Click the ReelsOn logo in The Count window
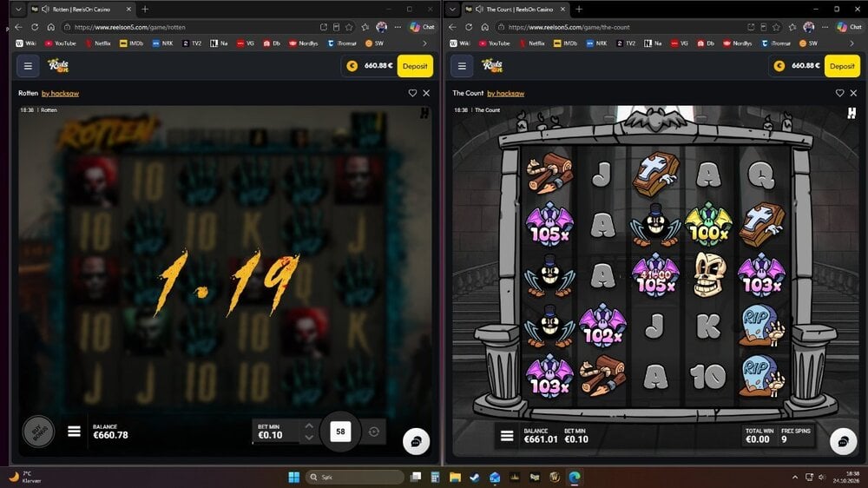The width and height of the screenshot is (868, 488). 492,65
